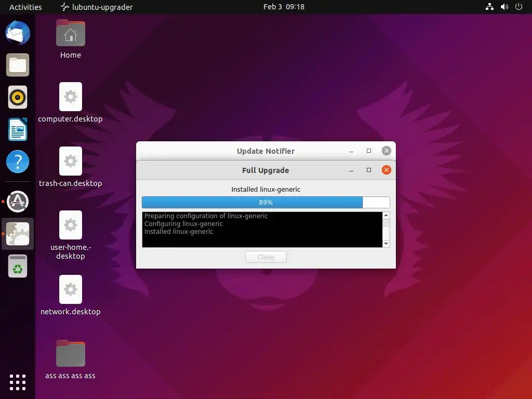Image resolution: width=532 pixels, height=399 pixels.
Task: Open the Activities overview
Action: 25,7
